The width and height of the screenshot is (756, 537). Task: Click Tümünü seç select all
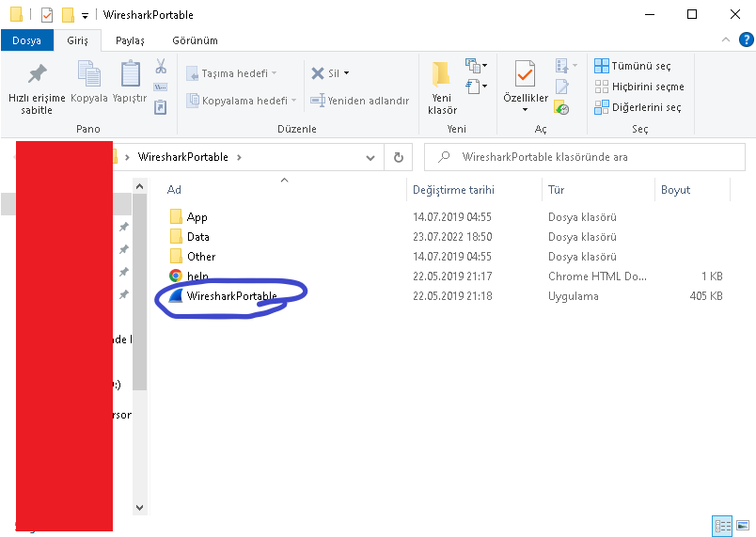[x=633, y=66]
